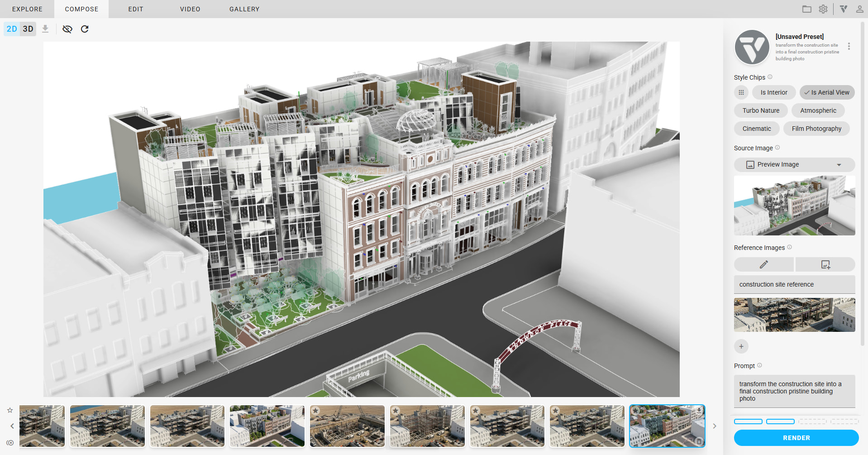Disable the Is Aerial View chip
The width and height of the screenshot is (868, 455).
[827, 92]
